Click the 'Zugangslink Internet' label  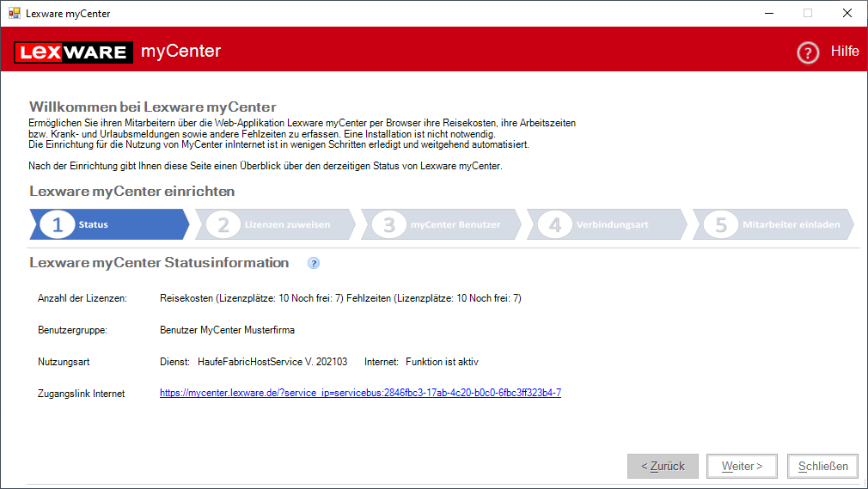82,394
